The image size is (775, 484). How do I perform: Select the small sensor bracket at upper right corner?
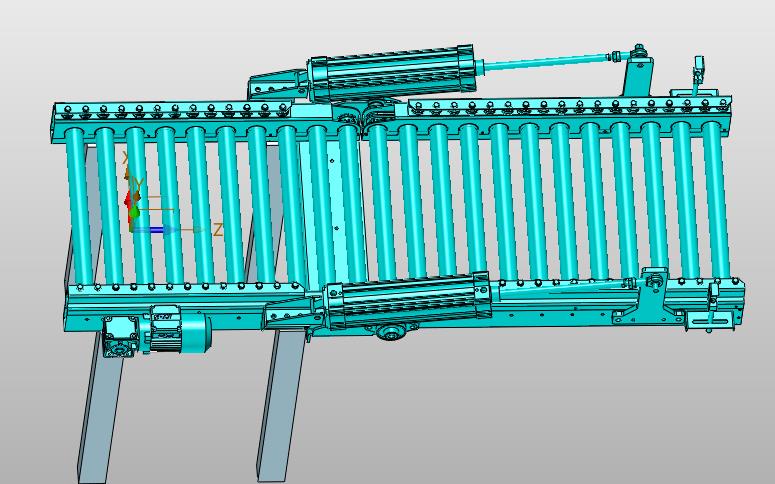click(698, 75)
